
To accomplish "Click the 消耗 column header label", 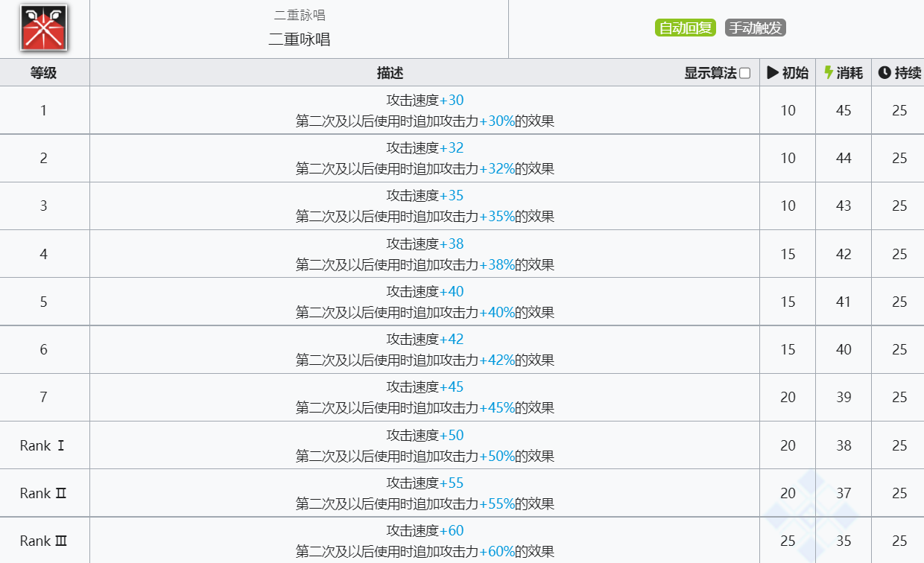I will click(x=849, y=73).
